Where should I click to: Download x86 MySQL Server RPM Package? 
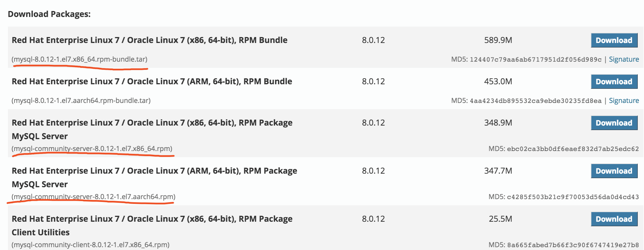[x=614, y=123]
